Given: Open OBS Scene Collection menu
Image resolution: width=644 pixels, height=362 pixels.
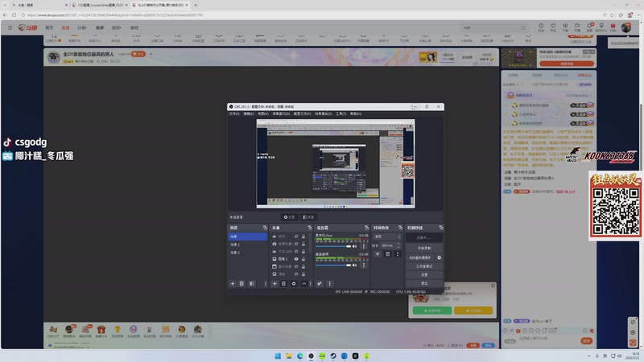Looking at the screenshot, I should tap(324, 113).
